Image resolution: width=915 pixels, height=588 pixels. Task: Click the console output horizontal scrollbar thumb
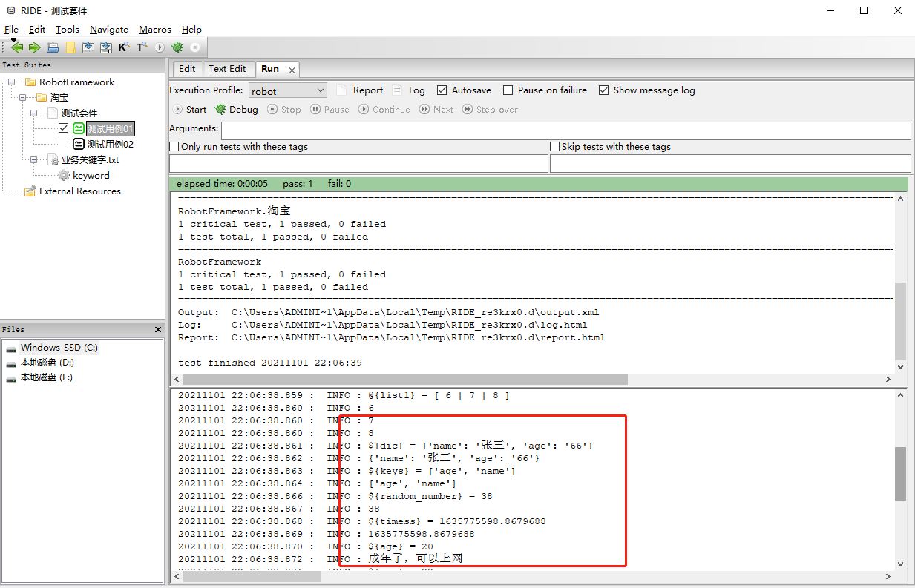coord(404,379)
